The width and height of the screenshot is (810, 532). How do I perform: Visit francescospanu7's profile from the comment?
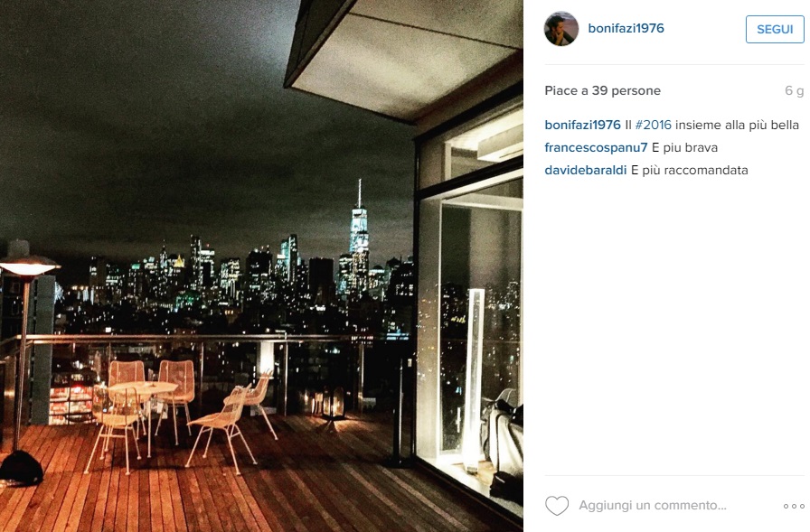[596, 147]
